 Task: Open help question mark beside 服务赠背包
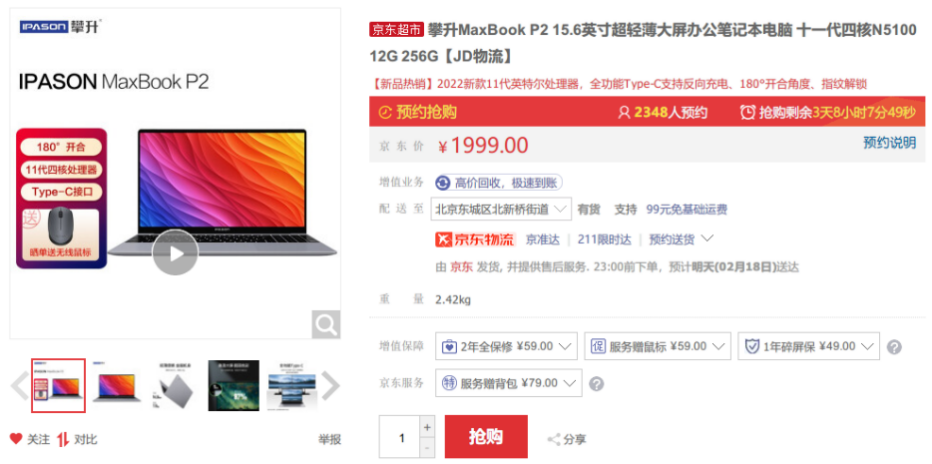pos(596,384)
